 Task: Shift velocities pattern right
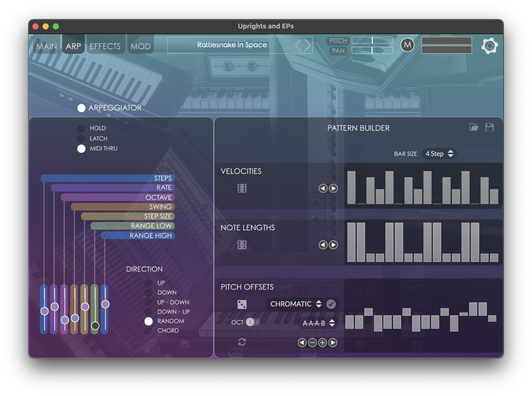click(x=333, y=188)
